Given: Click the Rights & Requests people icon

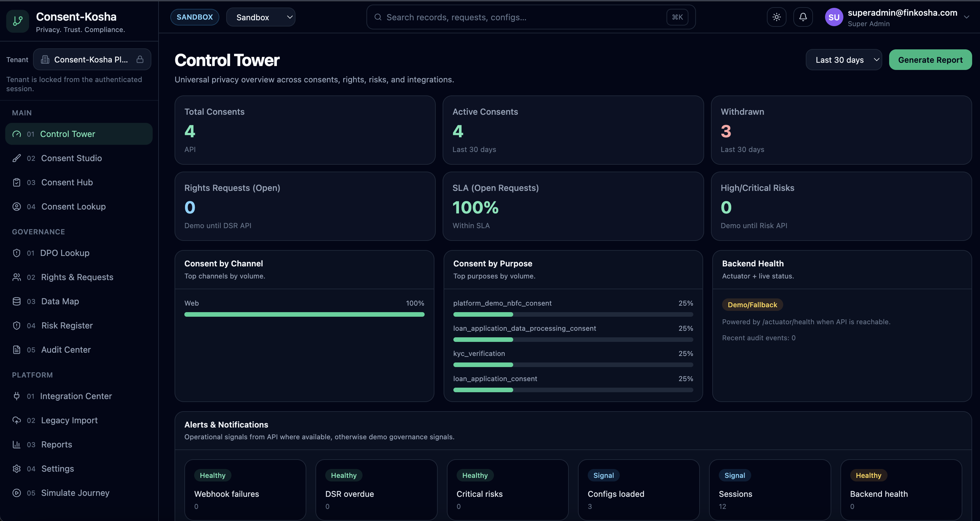Looking at the screenshot, I should [17, 277].
